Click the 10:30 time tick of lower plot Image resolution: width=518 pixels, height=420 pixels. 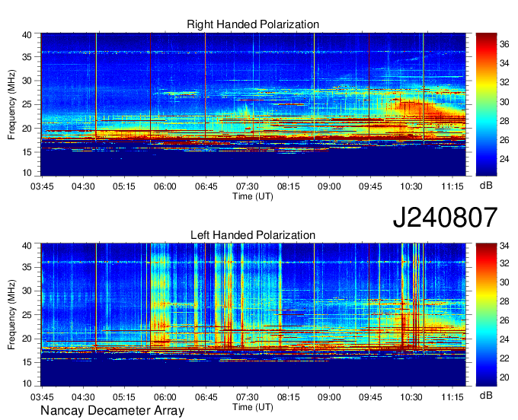tap(411, 397)
